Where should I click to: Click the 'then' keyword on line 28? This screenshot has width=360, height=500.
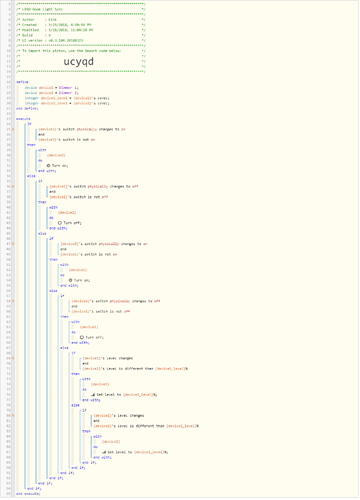(31, 145)
